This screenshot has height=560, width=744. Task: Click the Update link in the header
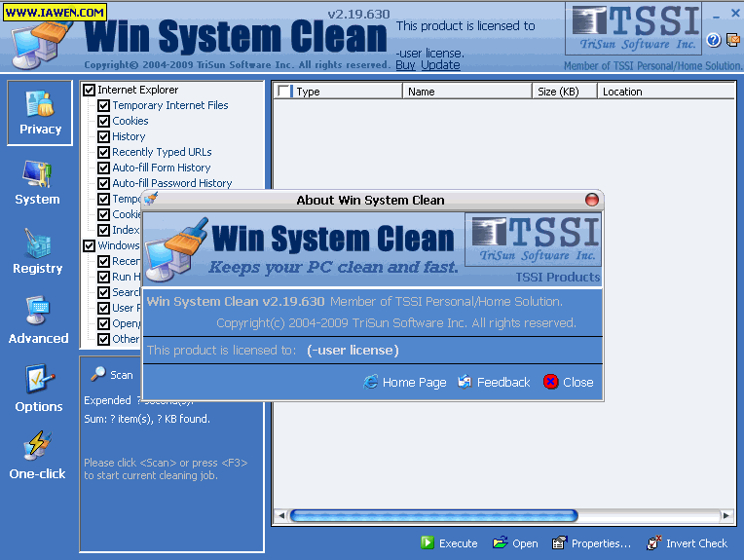(x=440, y=65)
